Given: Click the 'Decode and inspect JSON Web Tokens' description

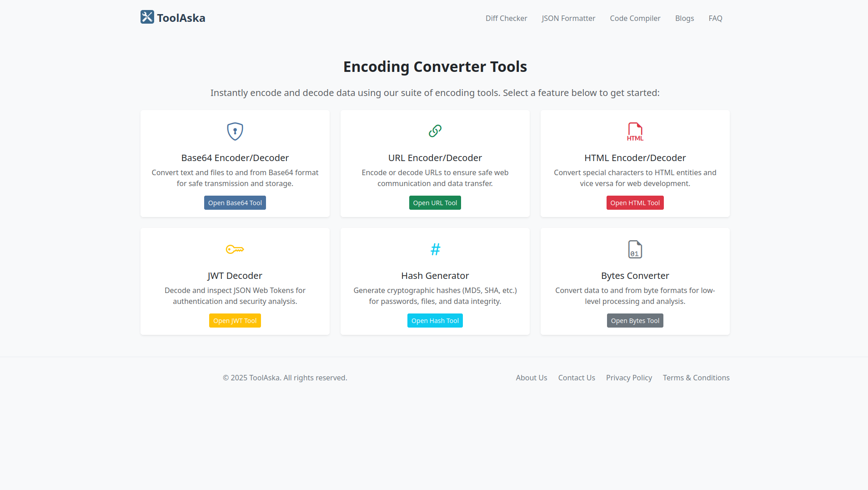Looking at the screenshot, I should pos(235,296).
